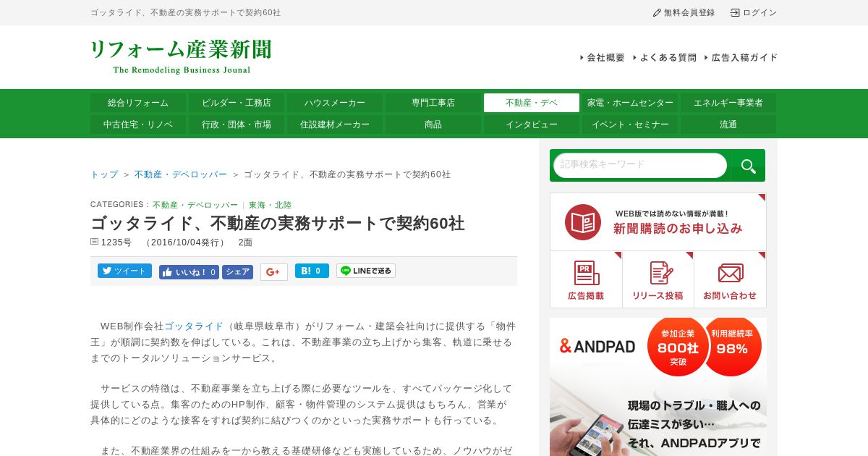
Task: Open the リフォーム産業新聞 site logo
Action: pos(181,56)
